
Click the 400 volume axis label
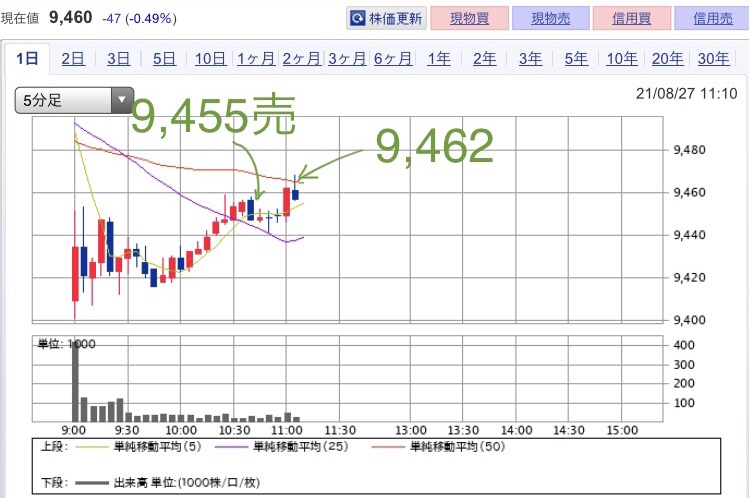pos(684,345)
